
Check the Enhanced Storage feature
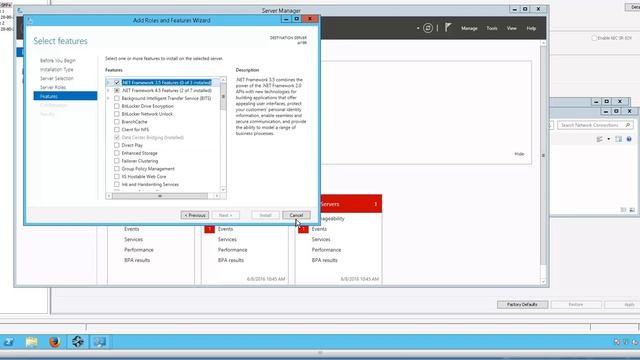point(117,153)
